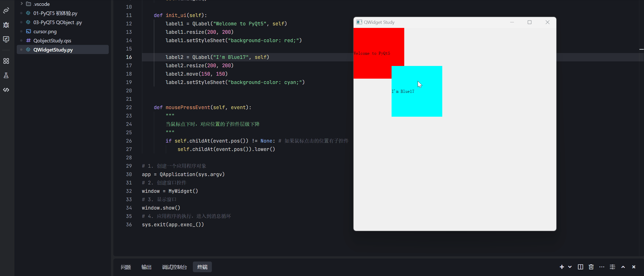Open the Run and Debug sidebar icon

click(6, 25)
